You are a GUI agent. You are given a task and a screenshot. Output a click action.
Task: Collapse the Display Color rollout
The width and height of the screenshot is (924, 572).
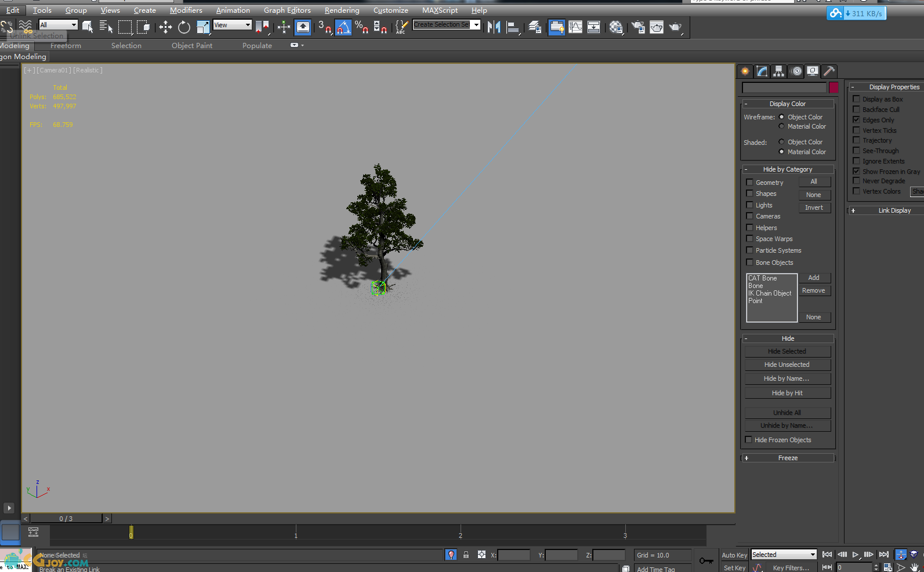[x=788, y=104]
